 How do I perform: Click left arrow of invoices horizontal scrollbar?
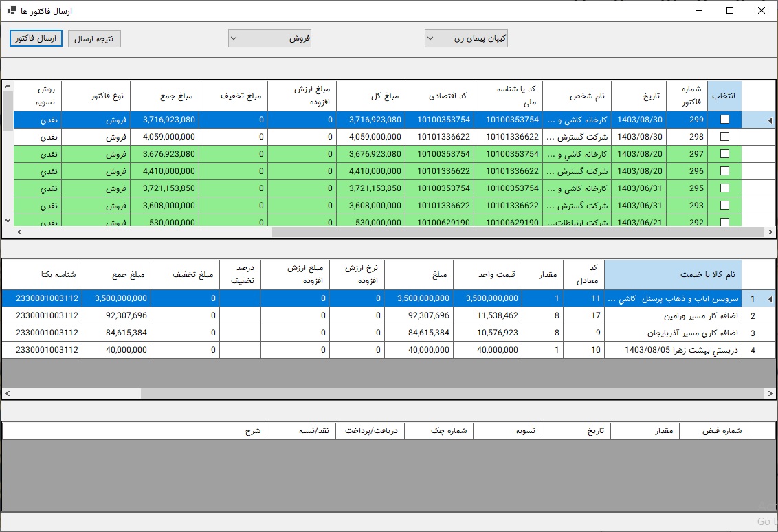[x=19, y=232]
